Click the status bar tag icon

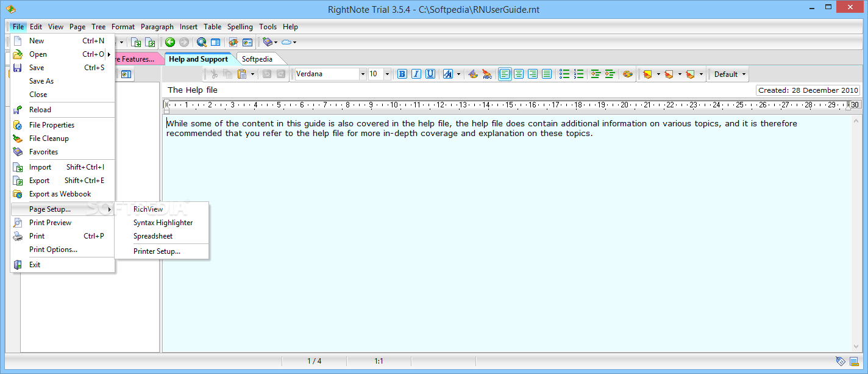[841, 361]
